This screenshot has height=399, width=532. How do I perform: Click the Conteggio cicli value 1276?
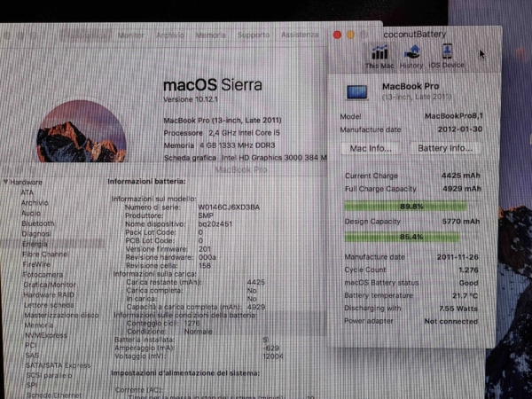point(192,323)
